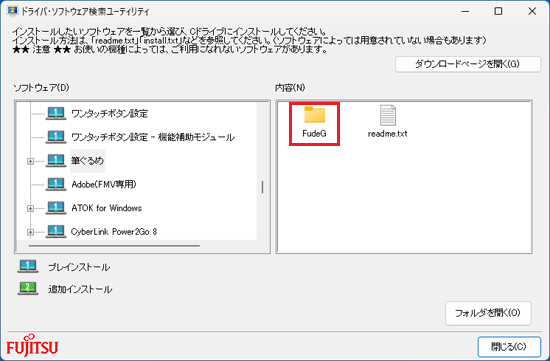Click the readme.txt file name label
This screenshot has height=361, width=550.
point(388,134)
